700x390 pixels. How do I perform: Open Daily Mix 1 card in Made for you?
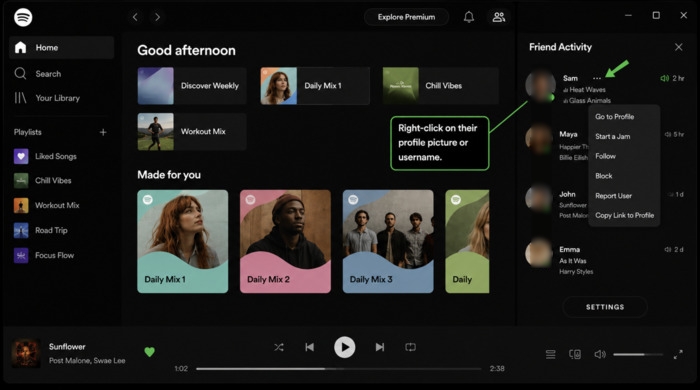183,241
